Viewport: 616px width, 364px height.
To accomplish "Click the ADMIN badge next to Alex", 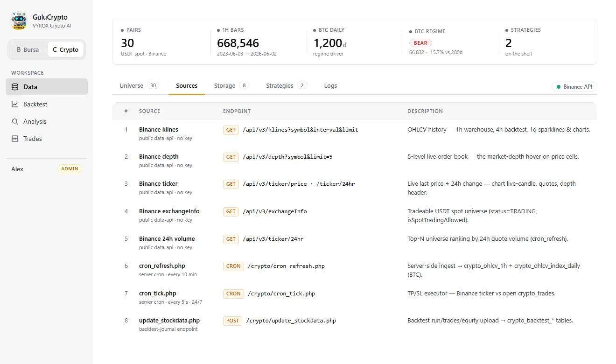I will [x=70, y=169].
